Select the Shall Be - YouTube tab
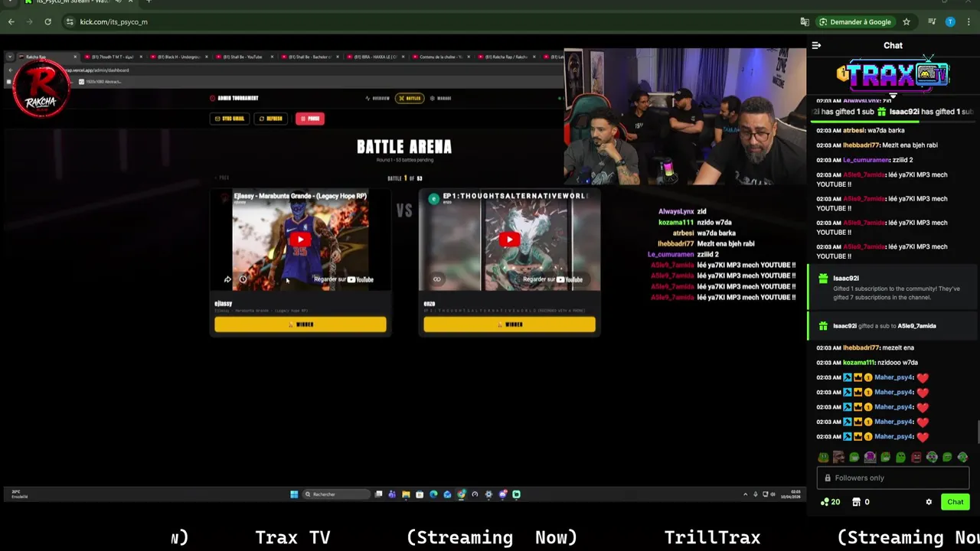Screen dimensions: 980x551 pyautogui.click(x=243, y=57)
